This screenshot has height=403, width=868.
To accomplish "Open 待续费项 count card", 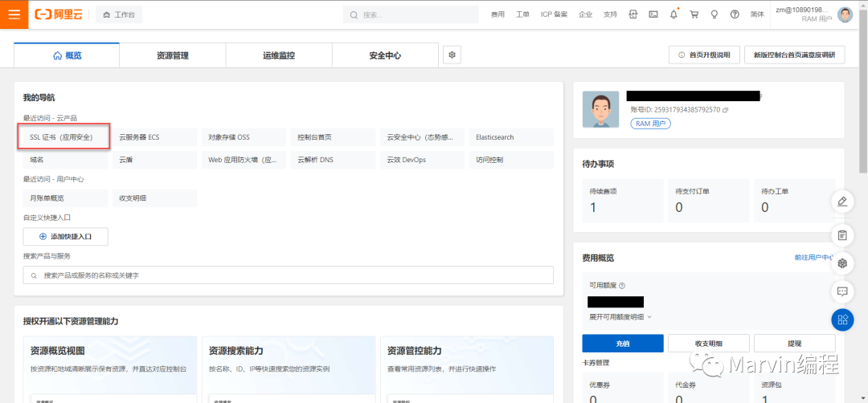I will [x=622, y=201].
